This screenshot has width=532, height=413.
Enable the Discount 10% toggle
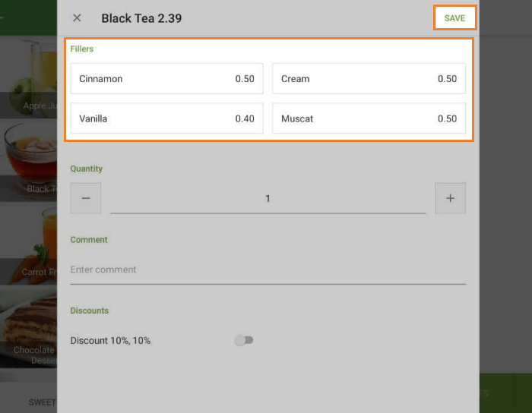coord(244,340)
